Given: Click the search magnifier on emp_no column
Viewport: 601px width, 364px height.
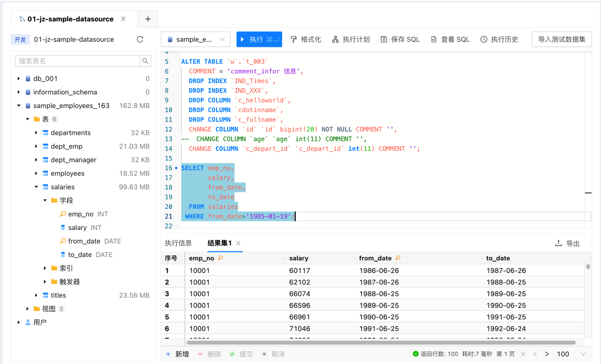Looking at the screenshot, I should coord(220,258).
